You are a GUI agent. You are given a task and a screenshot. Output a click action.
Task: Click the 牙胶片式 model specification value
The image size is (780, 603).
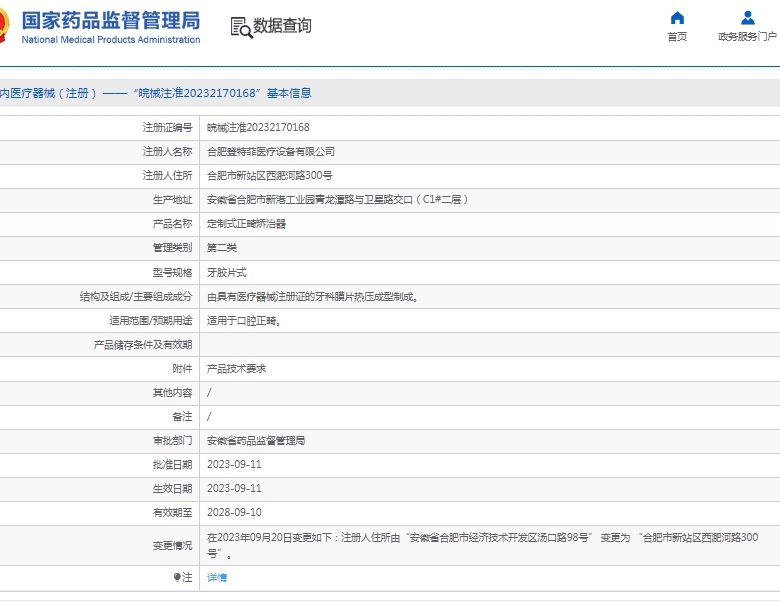(x=227, y=273)
